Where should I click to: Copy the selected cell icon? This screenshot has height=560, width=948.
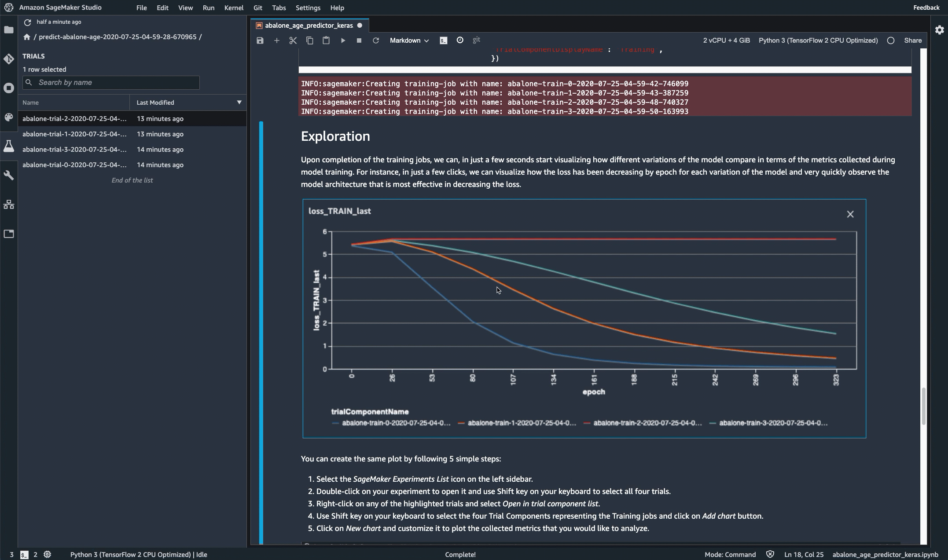click(309, 40)
